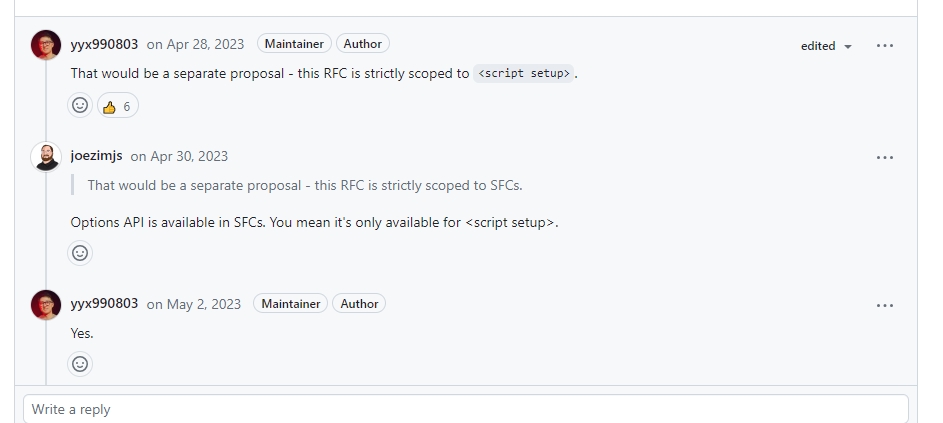This screenshot has width=943, height=423.
Task: Open the yyx990803 avatar on the May 2 comment
Action: pyautogui.click(x=46, y=305)
